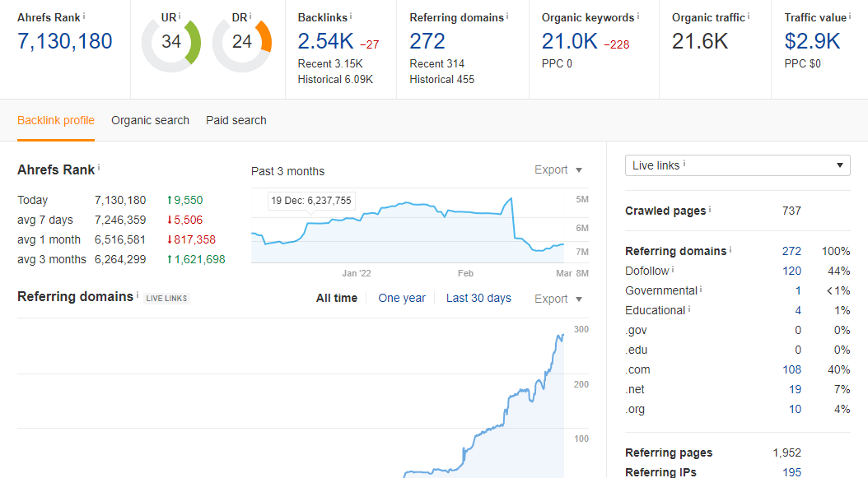The width and height of the screenshot is (868, 478).
Task: Open info icon next to Educational
Action: pyautogui.click(x=689, y=309)
